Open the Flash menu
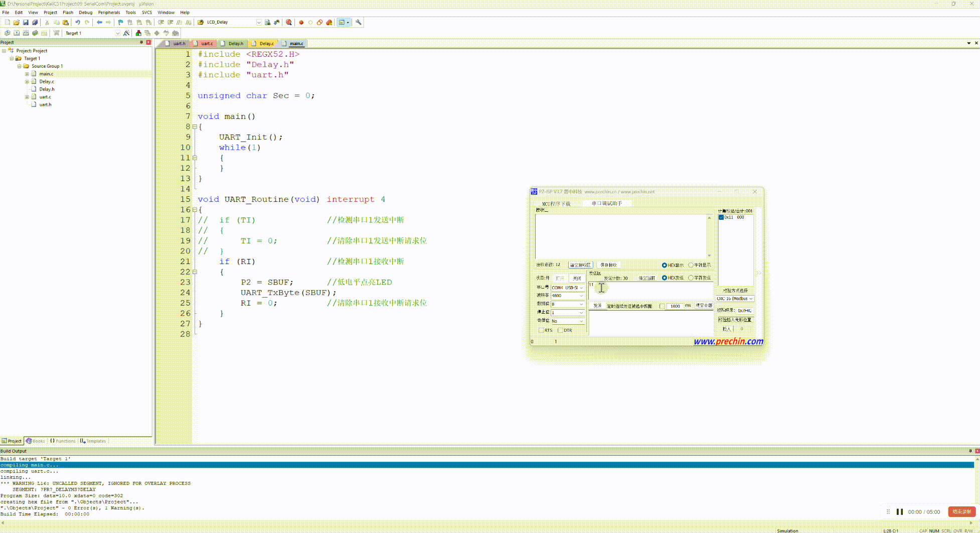This screenshot has width=980, height=533. click(x=68, y=13)
